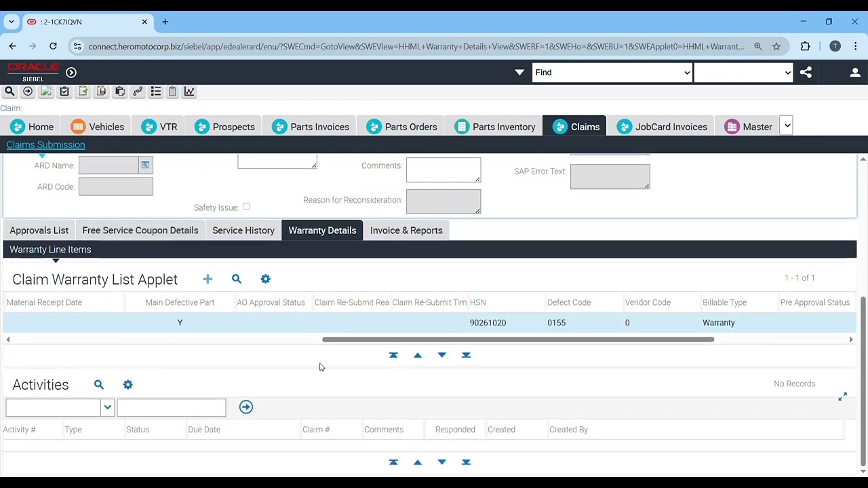Screen dimensions: 868x488
Task: Switch to the Invoice & Reports tab
Action: point(406,230)
